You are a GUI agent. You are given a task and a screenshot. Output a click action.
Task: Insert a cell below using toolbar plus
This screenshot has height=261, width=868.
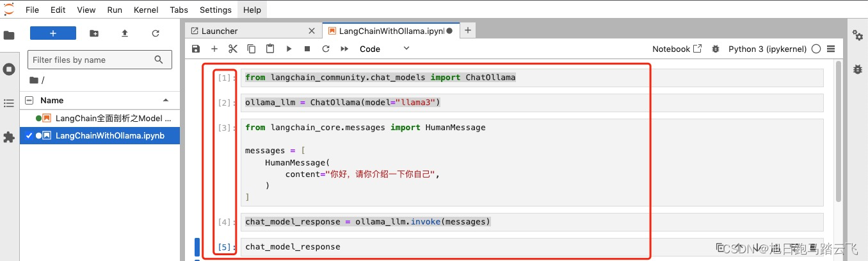[x=214, y=49]
